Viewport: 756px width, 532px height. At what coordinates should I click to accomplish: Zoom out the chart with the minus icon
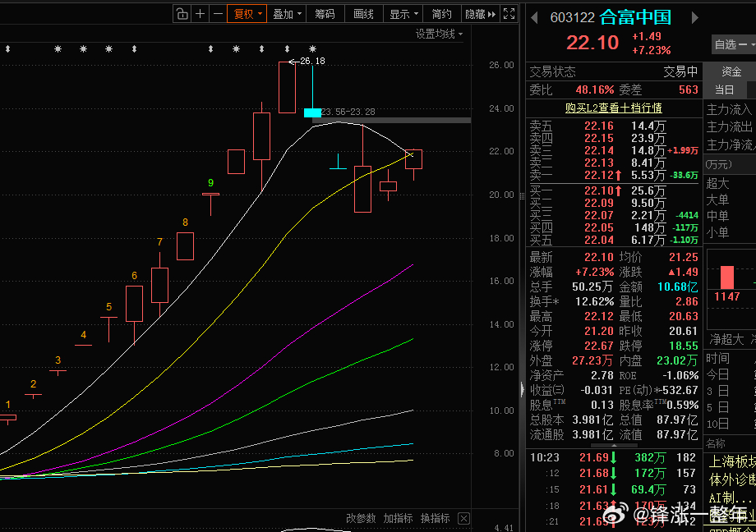(x=218, y=14)
